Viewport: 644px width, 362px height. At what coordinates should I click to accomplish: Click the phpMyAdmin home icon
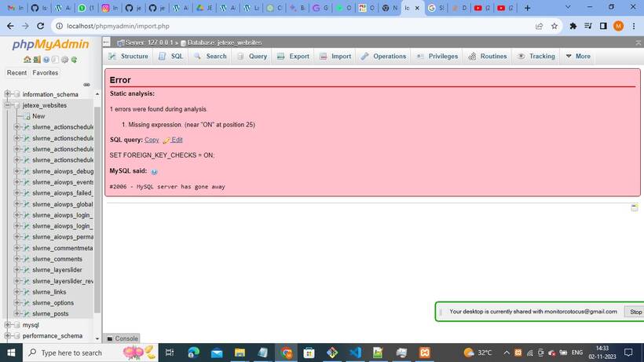point(27,60)
